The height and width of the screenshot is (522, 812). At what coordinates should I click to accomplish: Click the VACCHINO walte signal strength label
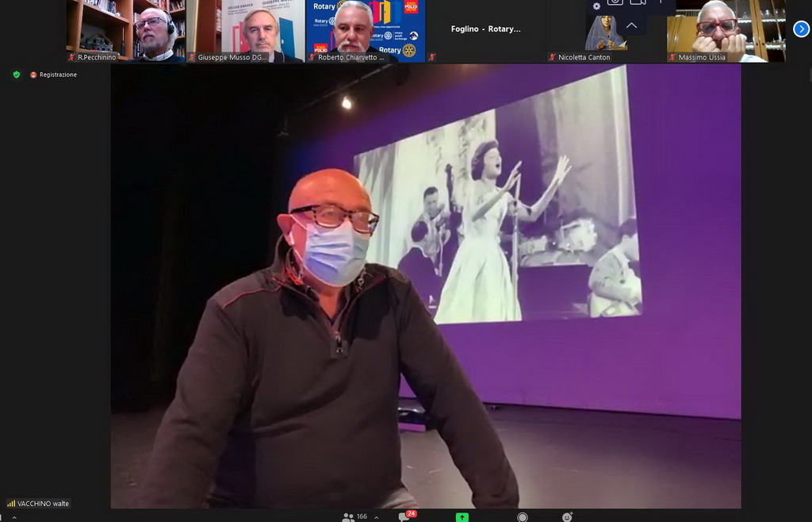(x=39, y=503)
